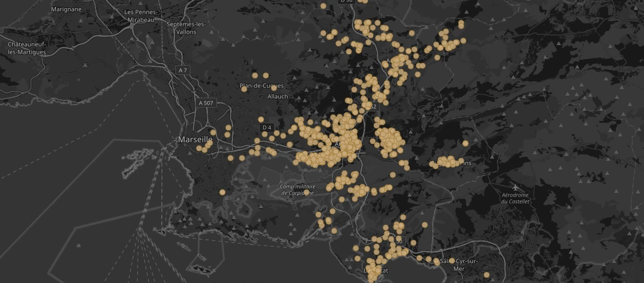Select the A 7 motorway shield
Viewport: 644px width, 283px height.
click(x=183, y=70)
